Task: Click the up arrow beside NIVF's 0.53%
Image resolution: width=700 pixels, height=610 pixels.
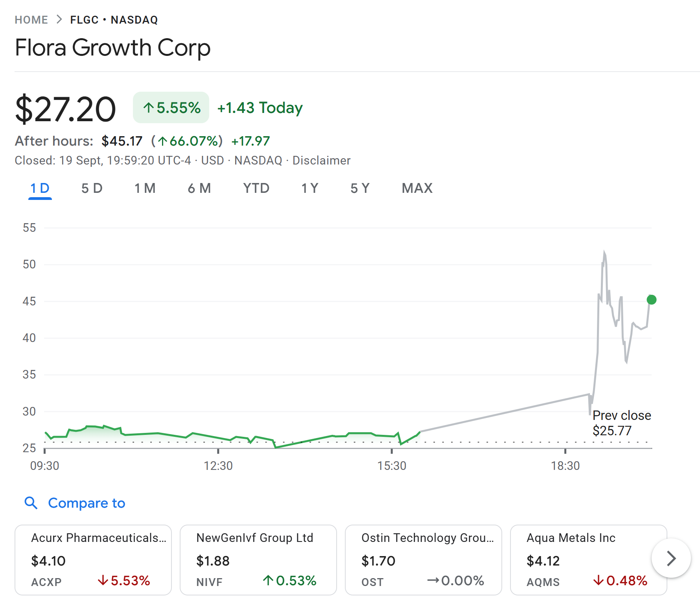Action: [267, 580]
